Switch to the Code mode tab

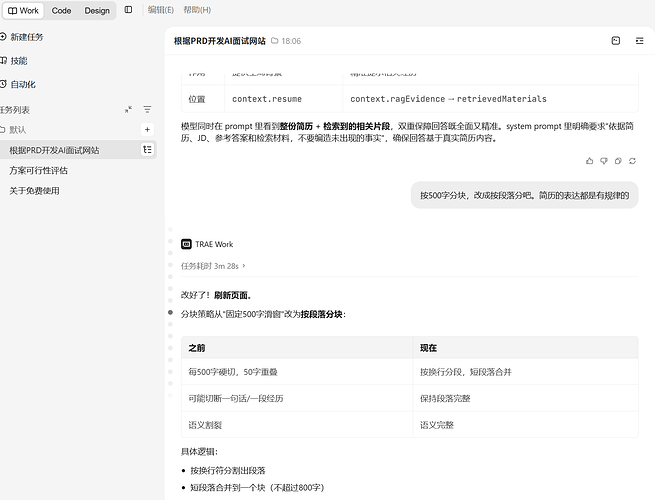[61, 10]
